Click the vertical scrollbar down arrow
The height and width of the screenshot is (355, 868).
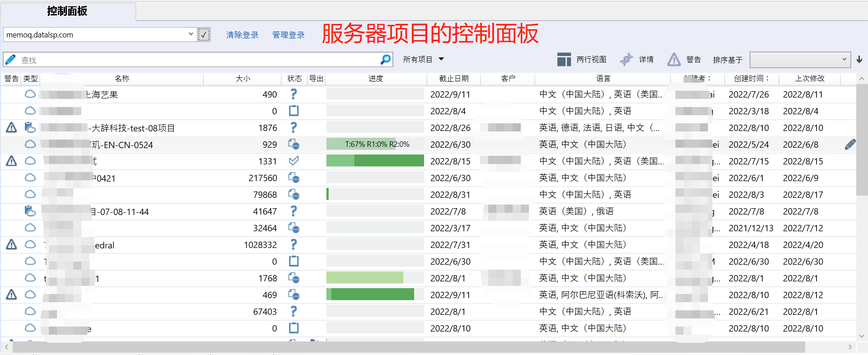tap(862, 336)
